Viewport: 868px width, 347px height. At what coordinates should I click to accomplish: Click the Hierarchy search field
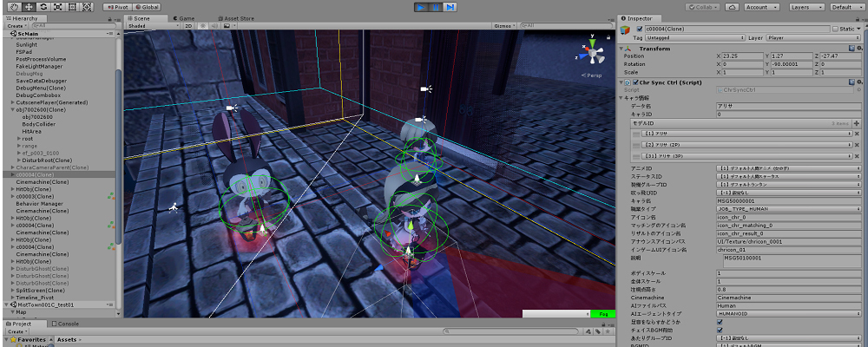tap(73, 25)
